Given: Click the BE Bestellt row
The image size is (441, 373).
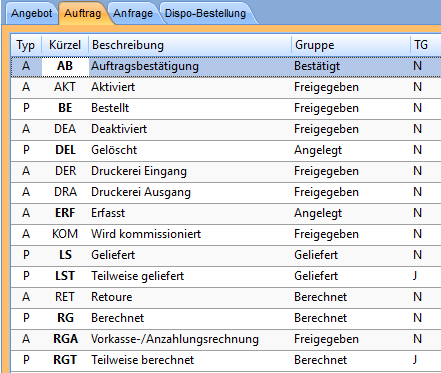Looking at the screenshot, I should pyautogui.click(x=226, y=108).
